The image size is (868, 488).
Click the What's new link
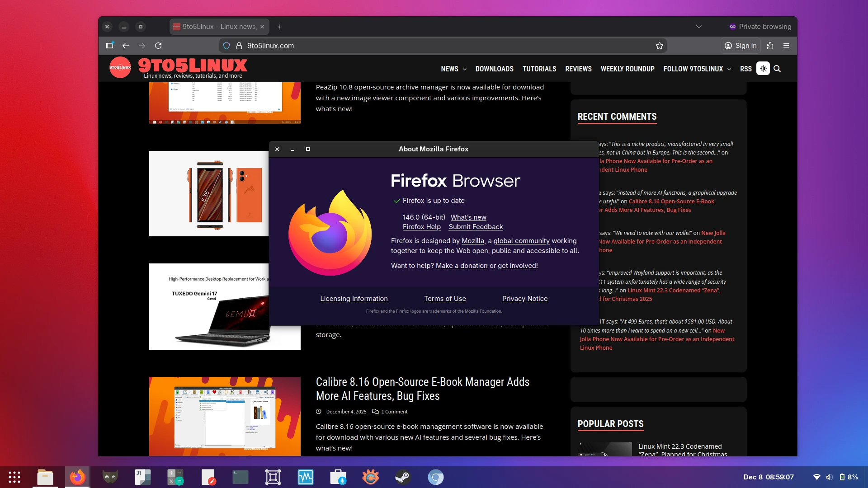(468, 217)
